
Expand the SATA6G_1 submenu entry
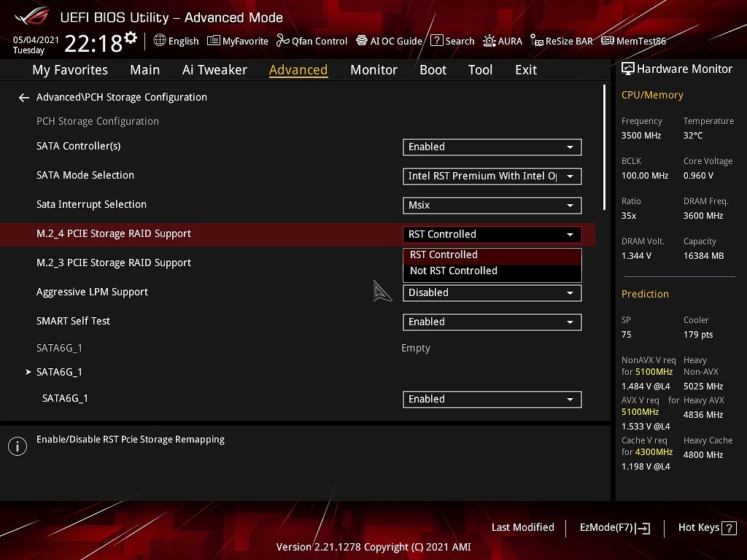click(59, 372)
